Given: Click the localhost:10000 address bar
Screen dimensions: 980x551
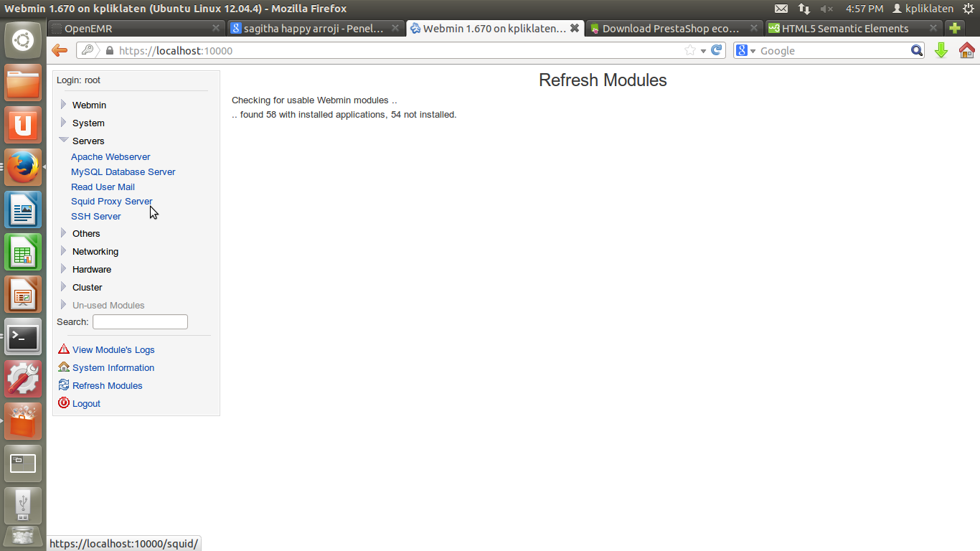Looking at the screenshot, I should coord(395,51).
